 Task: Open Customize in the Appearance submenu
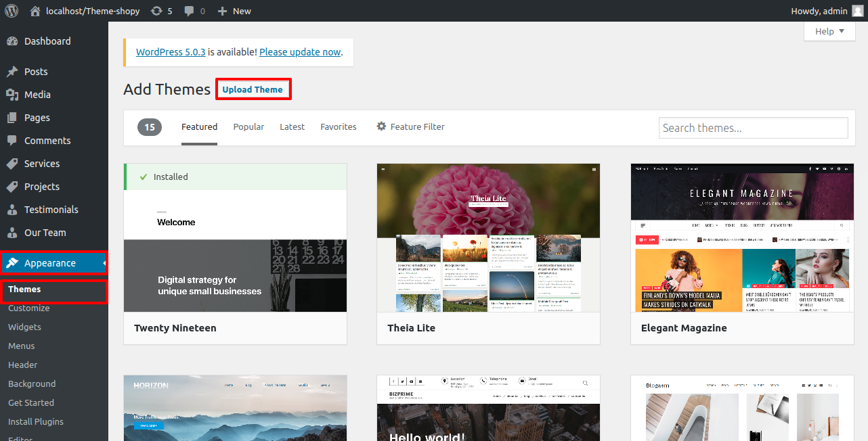click(x=29, y=308)
